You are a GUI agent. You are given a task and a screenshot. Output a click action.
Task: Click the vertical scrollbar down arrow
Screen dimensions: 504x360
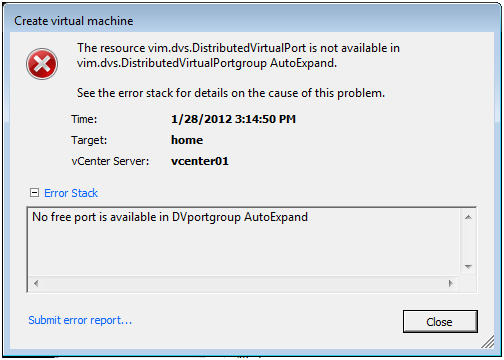pyautogui.click(x=468, y=267)
